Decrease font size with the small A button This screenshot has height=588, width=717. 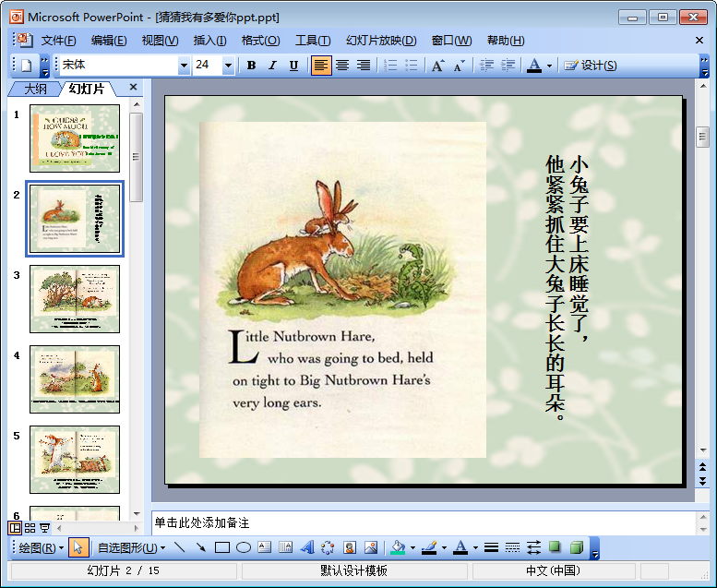[460, 66]
